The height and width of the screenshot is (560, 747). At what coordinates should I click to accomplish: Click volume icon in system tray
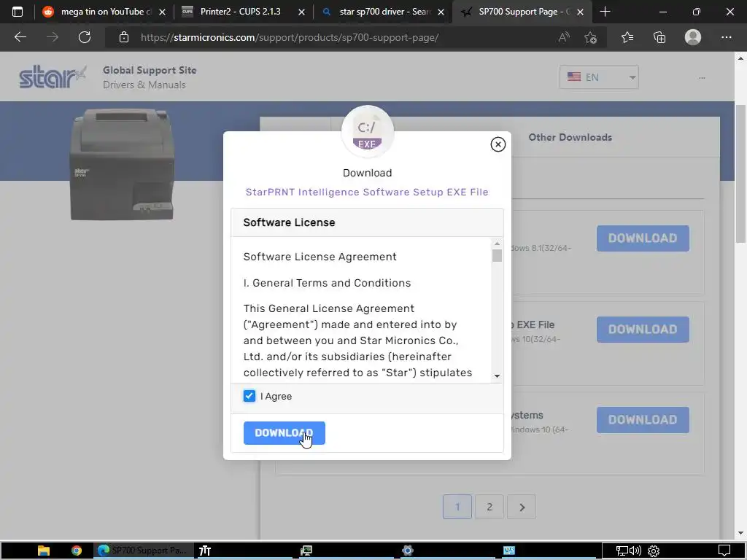635,551
